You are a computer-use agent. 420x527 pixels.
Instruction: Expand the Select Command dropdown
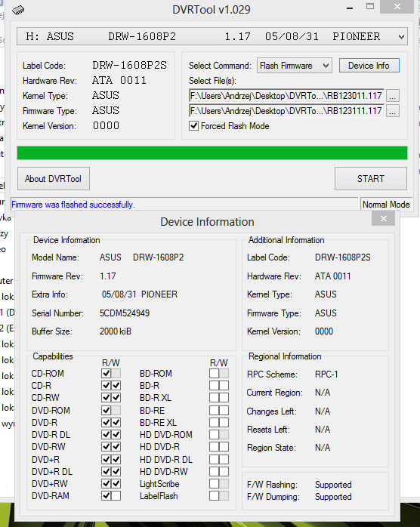coord(326,66)
